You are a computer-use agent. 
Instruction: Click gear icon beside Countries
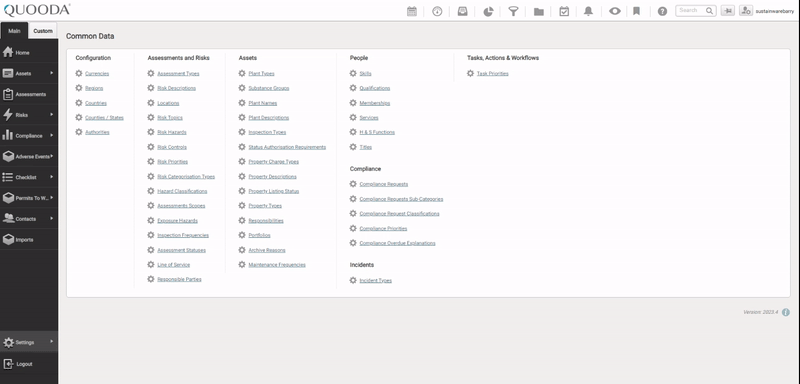(x=79, y=103)
